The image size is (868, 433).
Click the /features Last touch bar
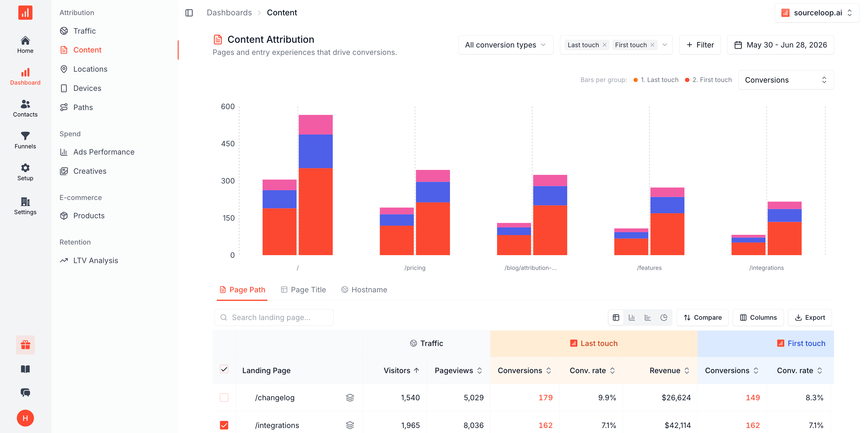(x=631, y=242)
